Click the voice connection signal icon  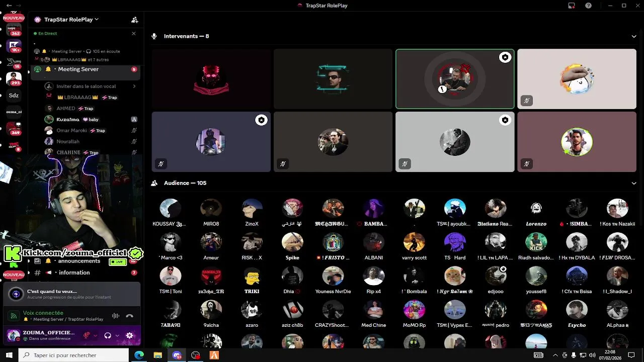click(14, 316)
